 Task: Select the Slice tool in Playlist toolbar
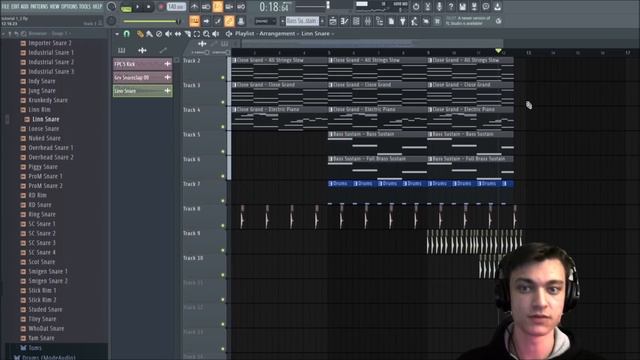pyautogui.click(x=188, y=34)
